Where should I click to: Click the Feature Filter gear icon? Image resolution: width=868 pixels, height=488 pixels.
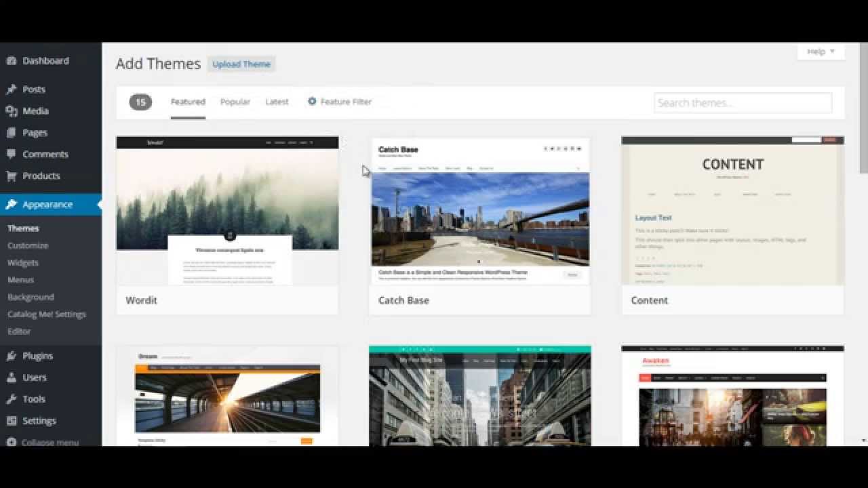click(x=312, y=102)
